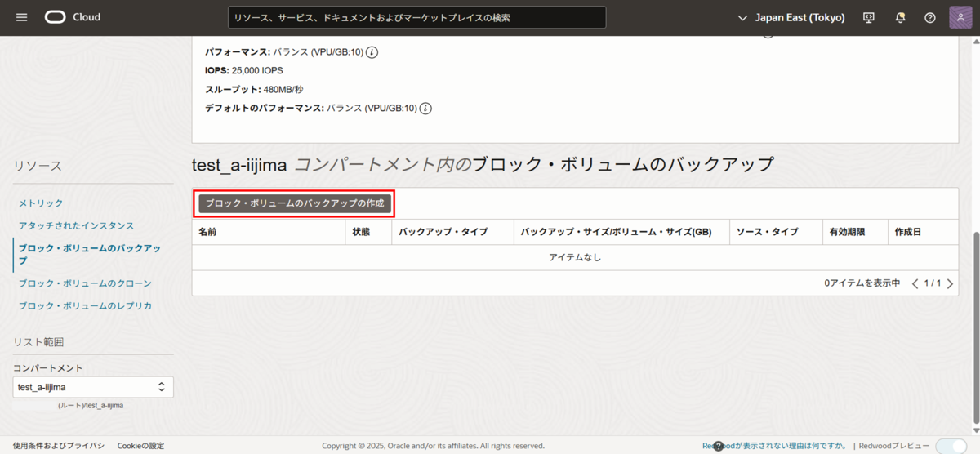Expand the Japan East (Tokyo) region selector
Viewport: 980px width, 454px height.
(x=791, y=17)
